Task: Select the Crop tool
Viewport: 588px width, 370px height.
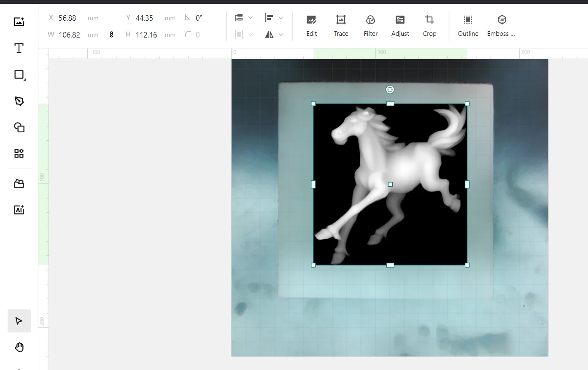Action: pos(429,26)
